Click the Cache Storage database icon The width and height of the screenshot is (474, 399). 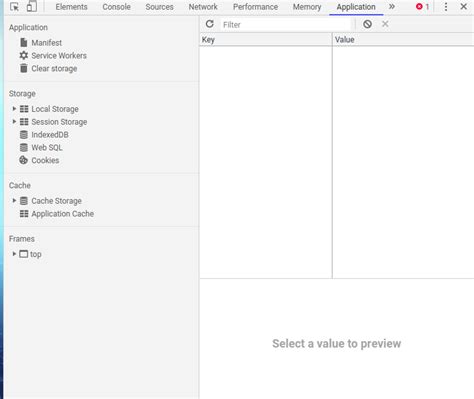24,201
